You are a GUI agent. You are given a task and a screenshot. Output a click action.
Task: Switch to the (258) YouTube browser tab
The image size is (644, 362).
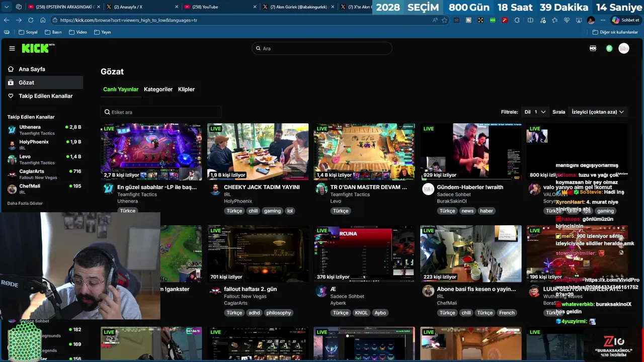click(219, 7)
